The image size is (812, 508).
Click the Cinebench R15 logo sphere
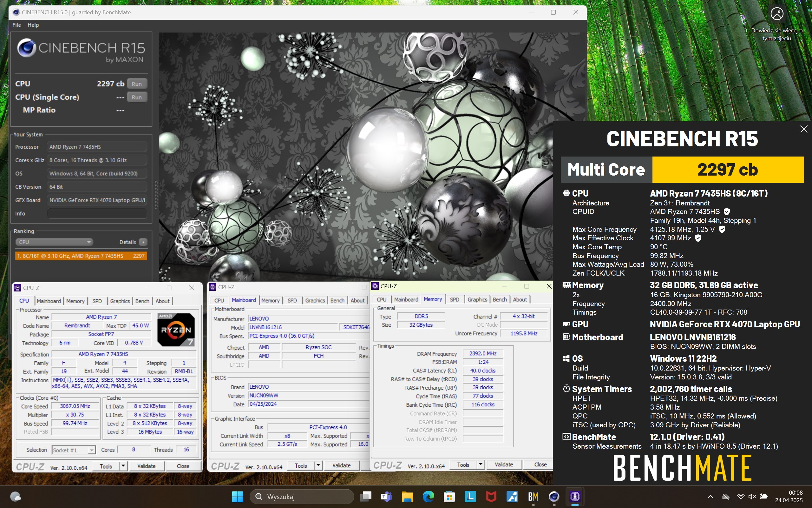(27, 48)
